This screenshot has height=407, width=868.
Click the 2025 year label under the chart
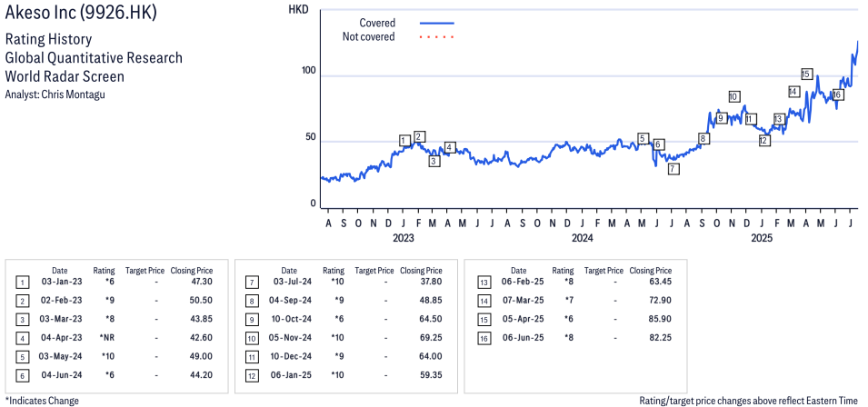(x=761, y=238)
